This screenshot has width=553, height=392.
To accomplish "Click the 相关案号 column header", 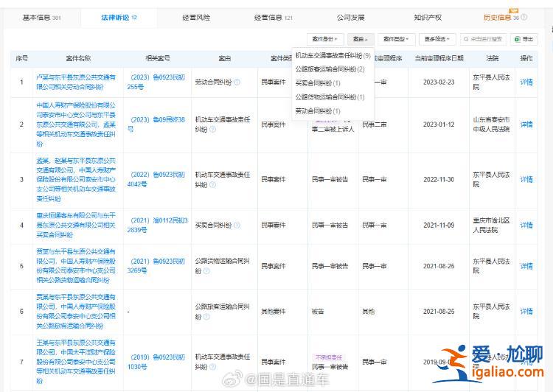I will [157, 58].
